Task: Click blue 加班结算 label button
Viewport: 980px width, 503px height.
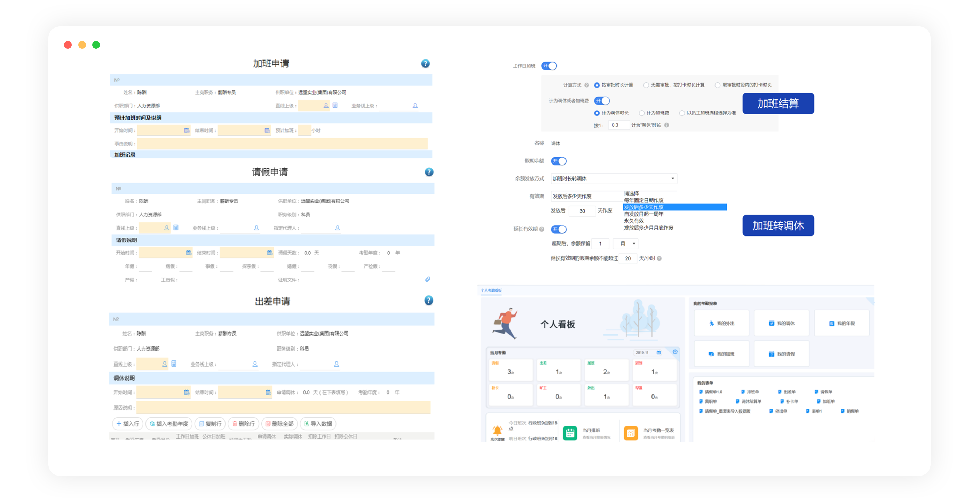Action: coord(778,103)
